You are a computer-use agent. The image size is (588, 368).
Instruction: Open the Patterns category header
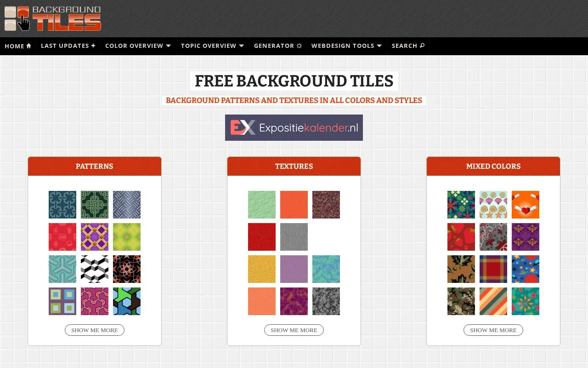(x=95, y=166)
